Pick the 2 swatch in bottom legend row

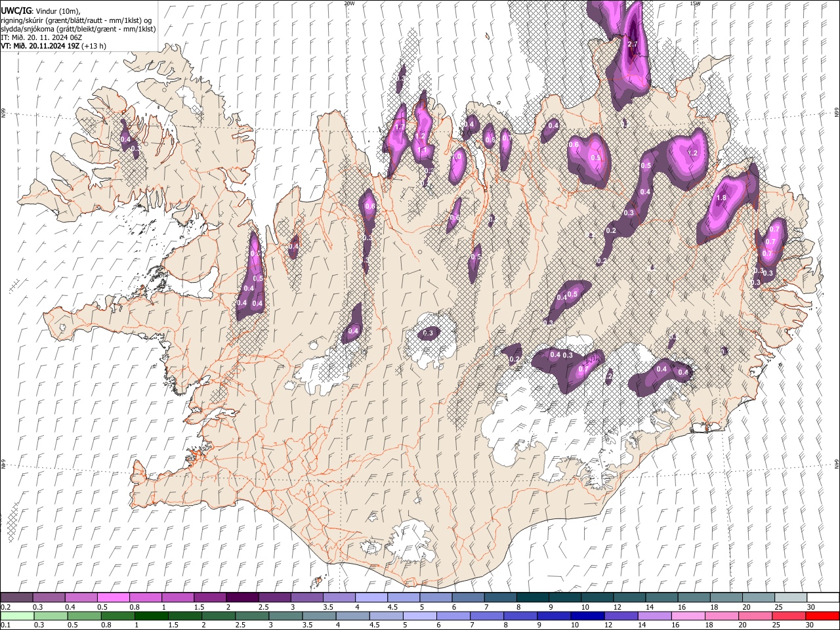click(218, 616)
